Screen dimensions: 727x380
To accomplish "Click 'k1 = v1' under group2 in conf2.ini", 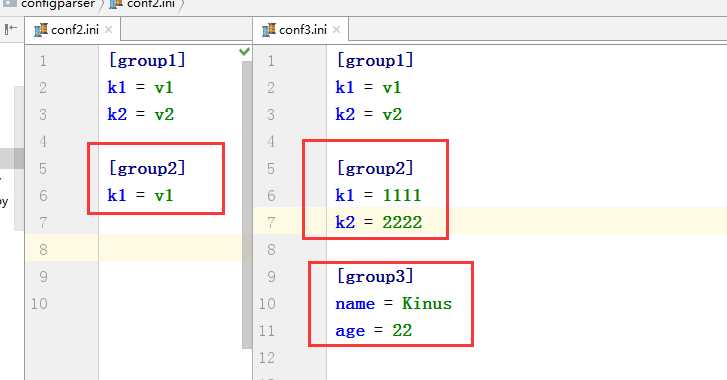I will coord(140,195).
